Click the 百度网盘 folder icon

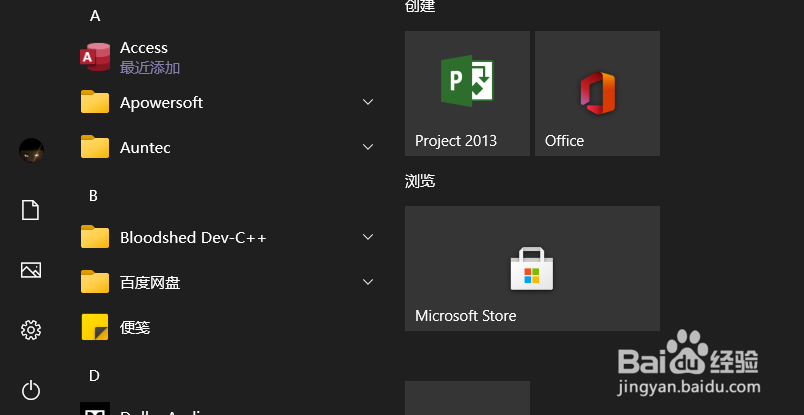95,282
